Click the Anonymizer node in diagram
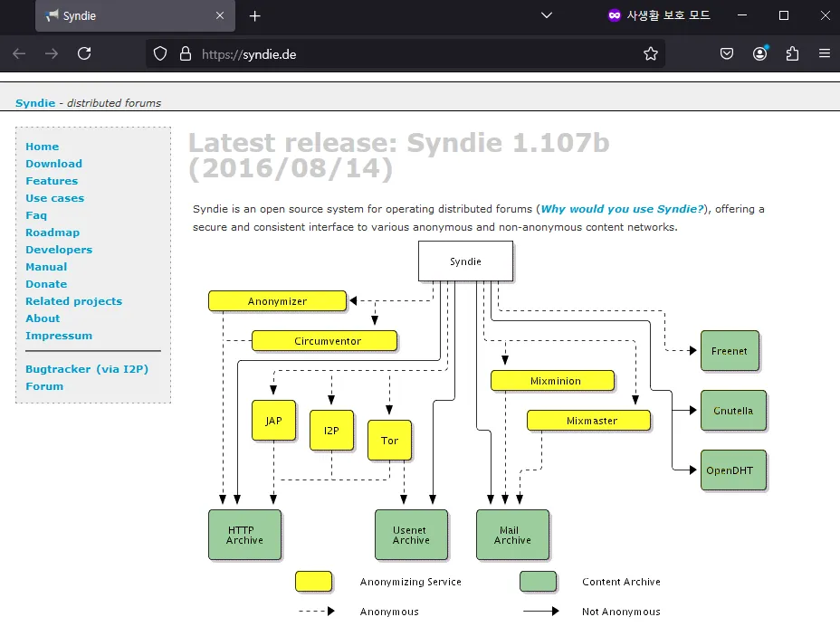The width and height of the screenshot is (840, 636). [x=278, y=301]
